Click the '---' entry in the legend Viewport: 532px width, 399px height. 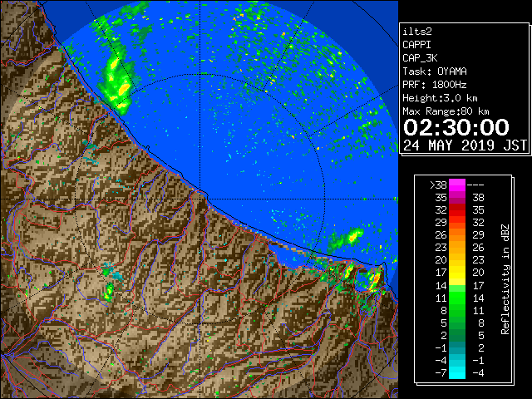coord(475,185)
